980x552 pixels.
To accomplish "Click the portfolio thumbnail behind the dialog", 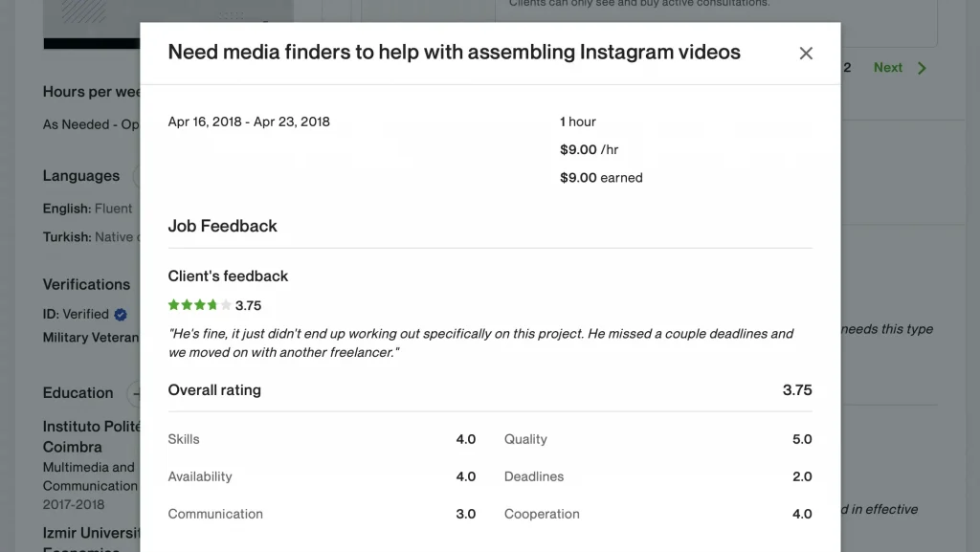I will click(91, 24).
